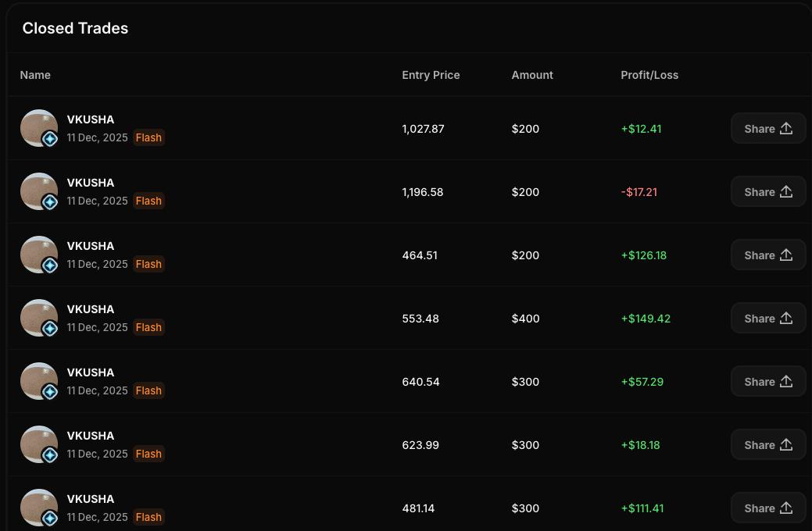
Task: Open the VKUSHA name in the 640.54 row
Action: coord(91,372)
